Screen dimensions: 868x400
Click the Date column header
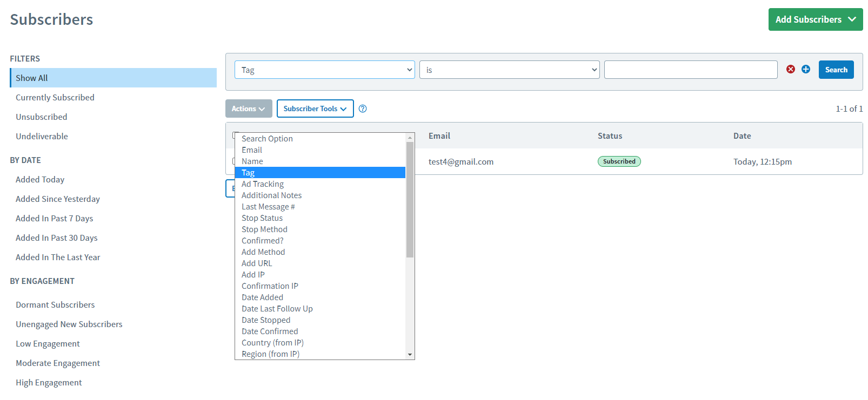click(742, 136)
